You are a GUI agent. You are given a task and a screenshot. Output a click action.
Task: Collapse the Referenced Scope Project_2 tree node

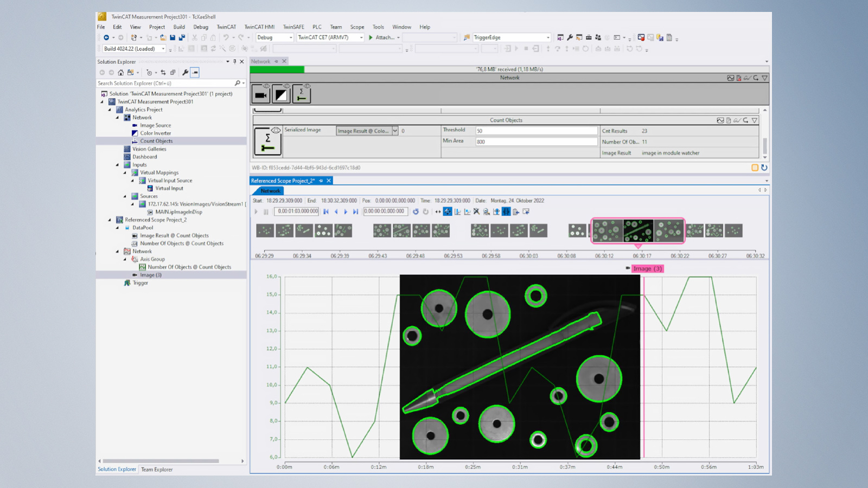(x=110, y=220)
